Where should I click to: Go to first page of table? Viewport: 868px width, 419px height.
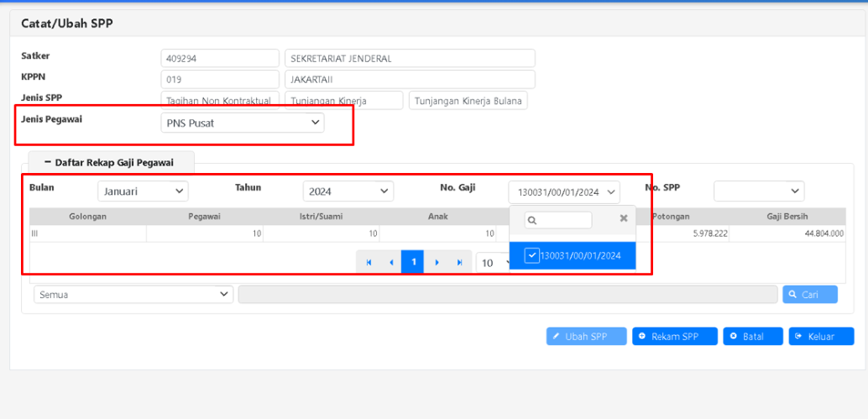(369, 263)
